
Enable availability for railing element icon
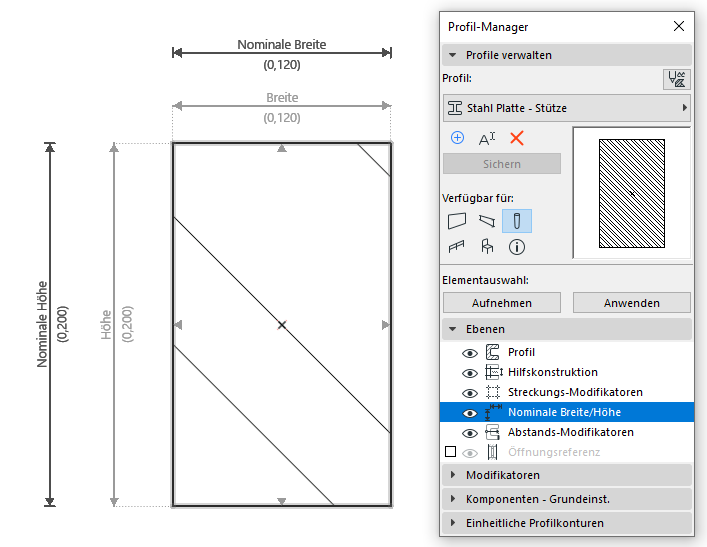[456, 247]
